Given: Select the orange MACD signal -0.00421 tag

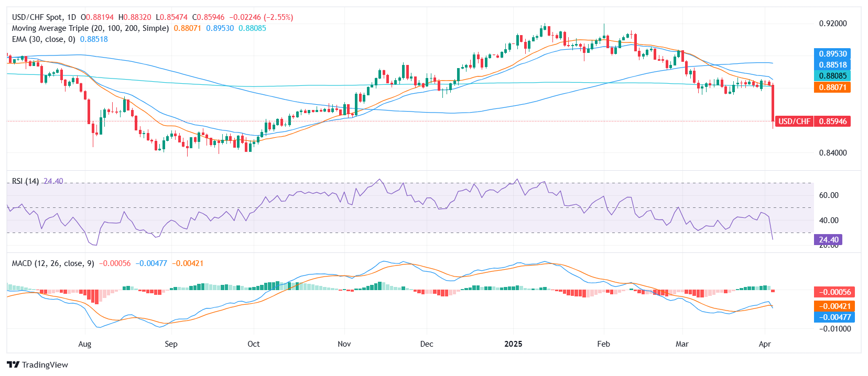Looking at the screenshot, I should click(834, 306).
